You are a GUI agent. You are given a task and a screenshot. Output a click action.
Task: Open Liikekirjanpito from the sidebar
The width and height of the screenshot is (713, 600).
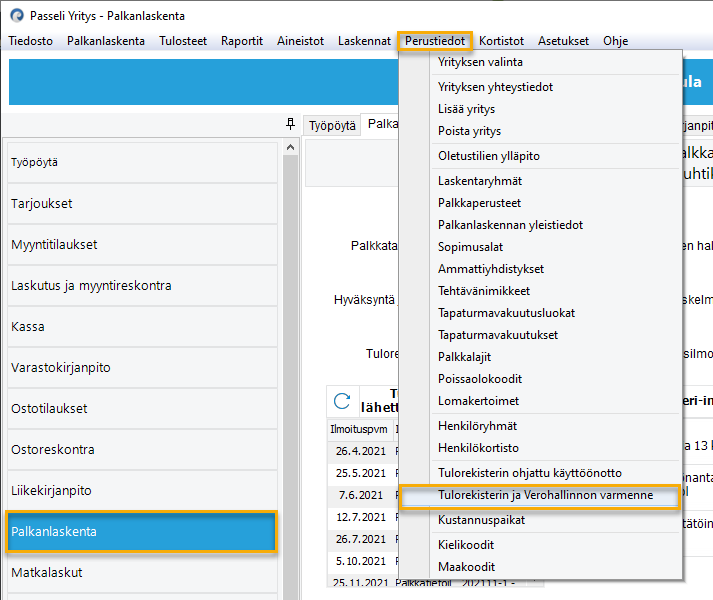tap(140, 491)
